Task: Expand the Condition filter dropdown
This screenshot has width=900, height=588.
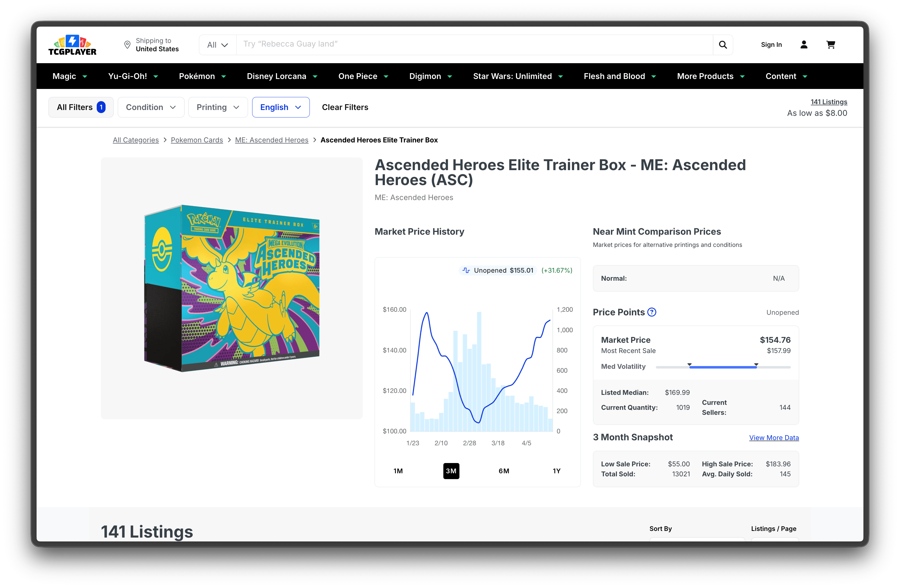Action: click(x=151, y=108)
